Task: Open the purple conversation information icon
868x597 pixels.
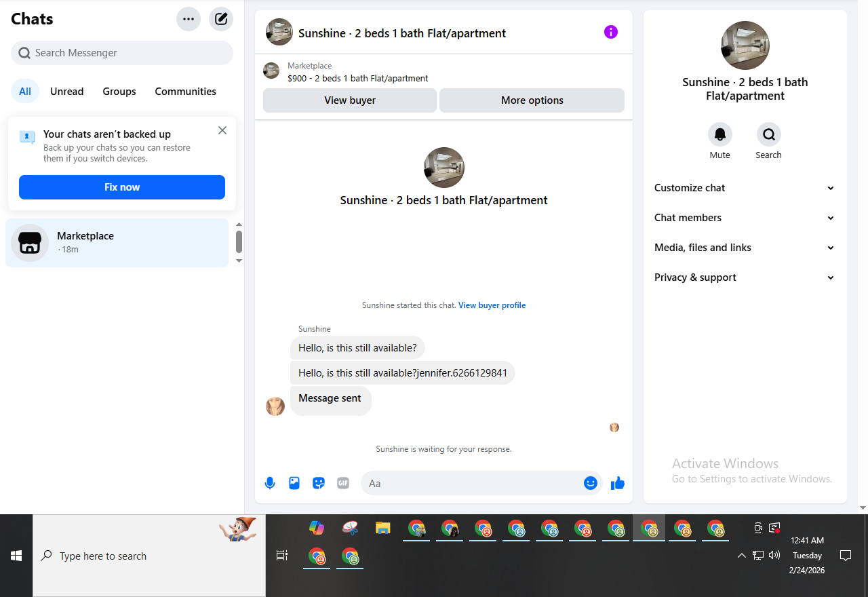Action: (611, 32)
